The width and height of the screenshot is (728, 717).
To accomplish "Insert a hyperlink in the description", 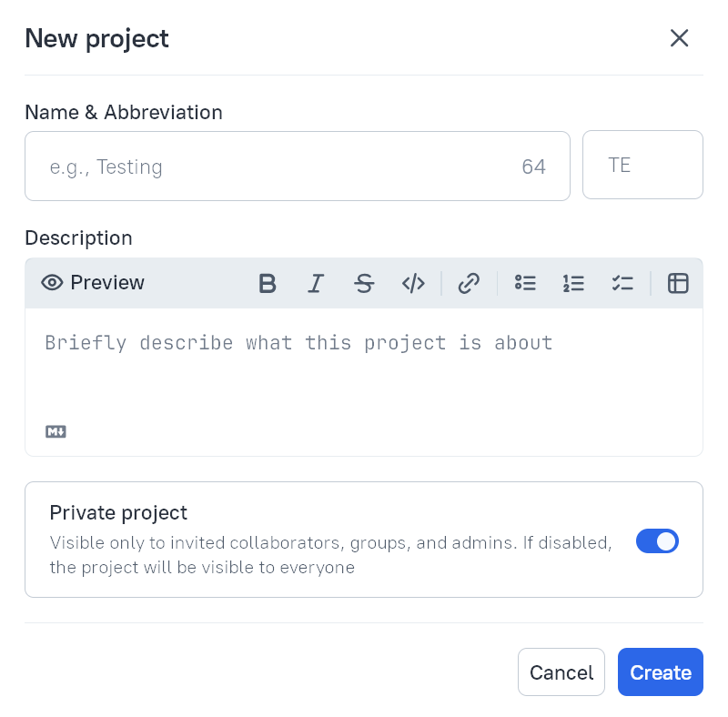I will coord(470,283).
